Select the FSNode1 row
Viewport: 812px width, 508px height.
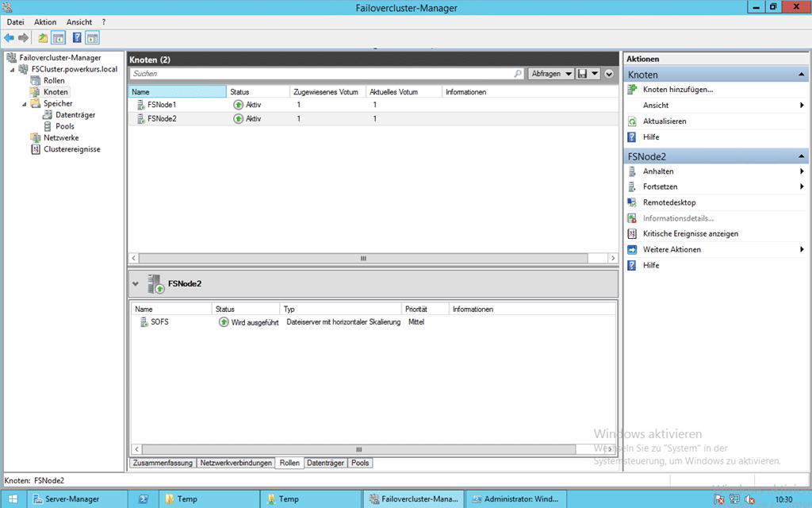point(373,105)
